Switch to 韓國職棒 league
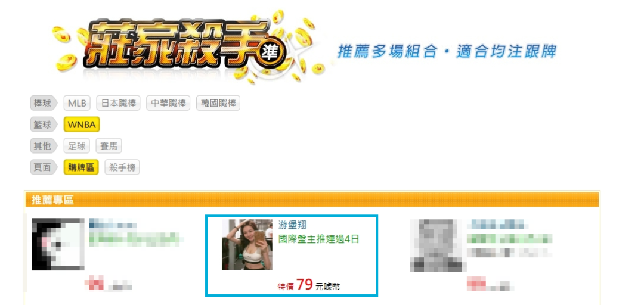This screenshot has height=305, width=644. click(x=218, y=104)
